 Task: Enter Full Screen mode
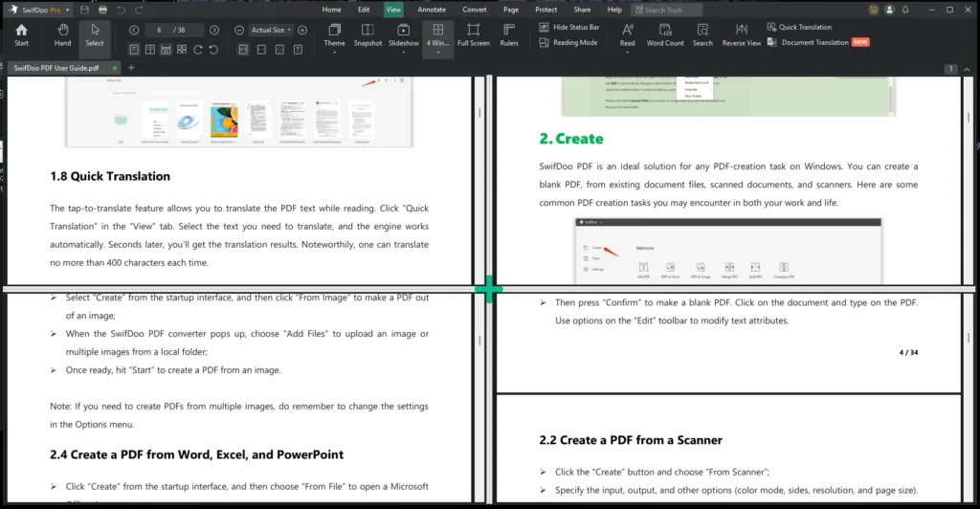(x=473, y=35)
